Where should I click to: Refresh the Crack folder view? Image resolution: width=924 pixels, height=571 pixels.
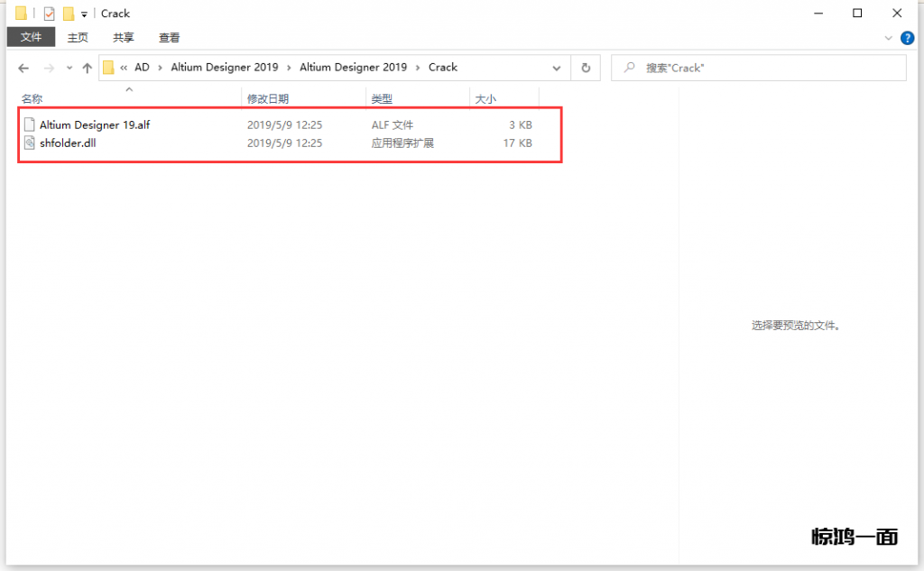point(586,68)
